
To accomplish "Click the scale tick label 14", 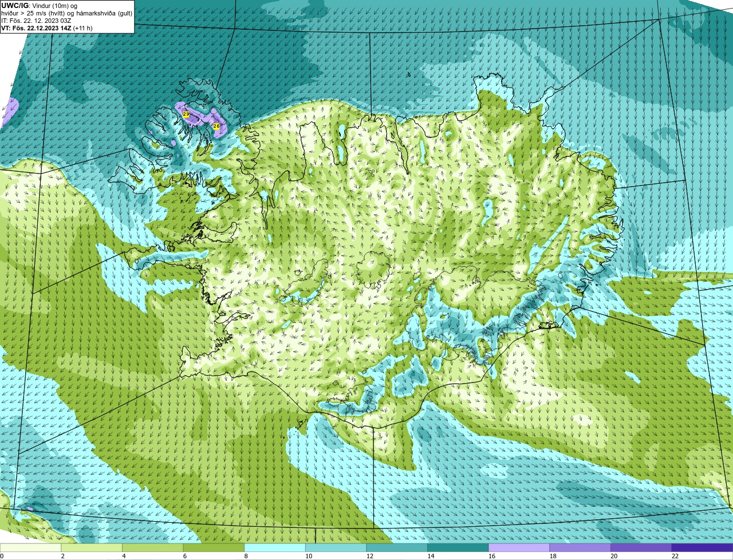I will point(431,556).
